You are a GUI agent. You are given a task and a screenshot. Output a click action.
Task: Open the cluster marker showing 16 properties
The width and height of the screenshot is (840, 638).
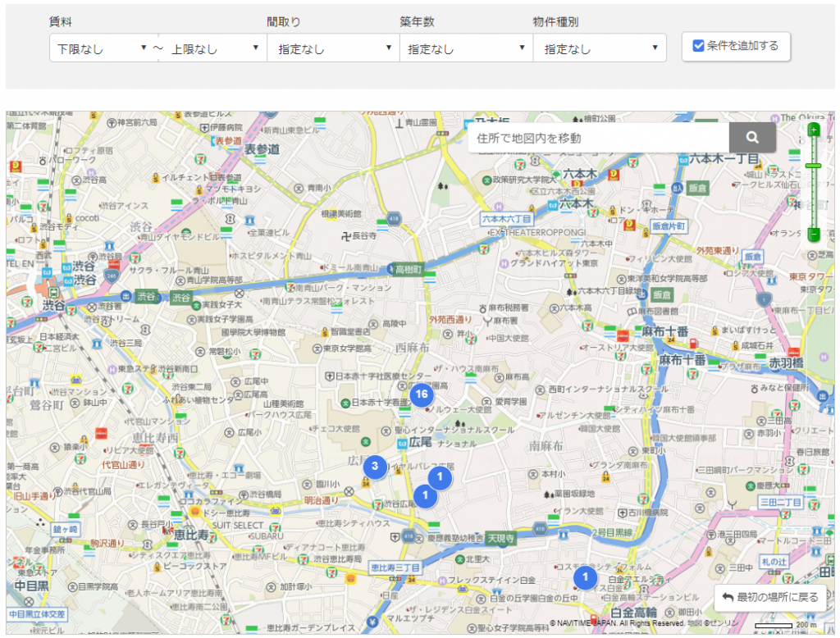(x=422, y=394)
